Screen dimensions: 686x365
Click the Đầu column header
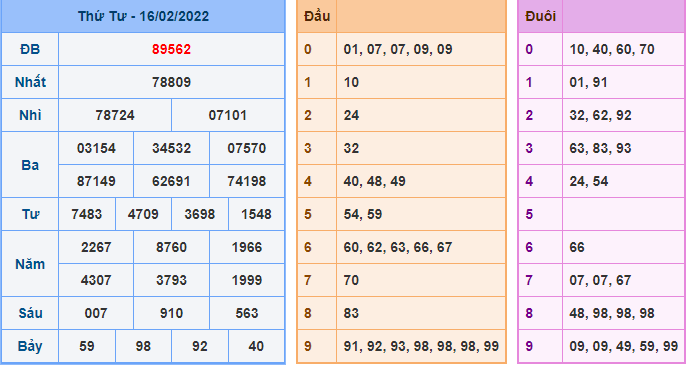point(317,16)
